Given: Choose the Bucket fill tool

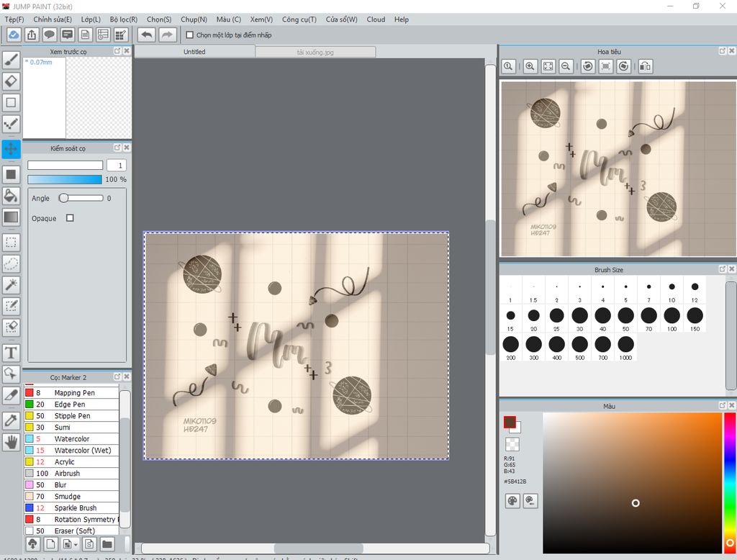Looking at the screenshot, I should (x=12, y=195).
